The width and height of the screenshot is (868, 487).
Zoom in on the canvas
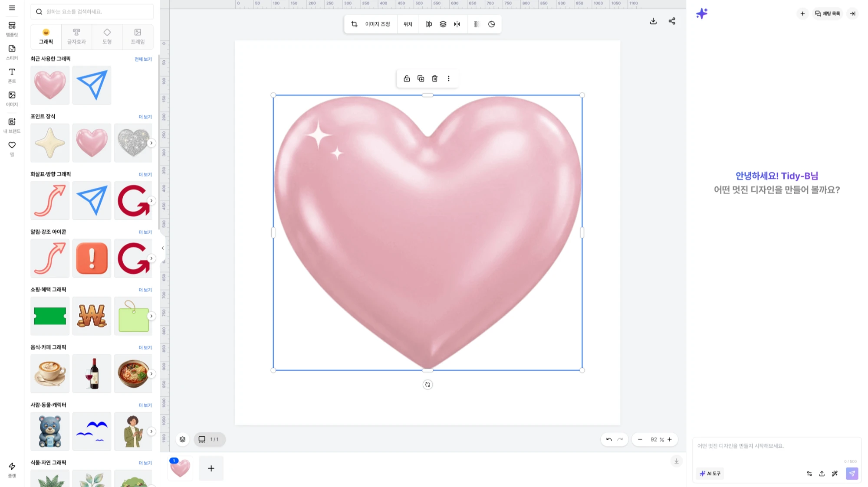(670, 439)
